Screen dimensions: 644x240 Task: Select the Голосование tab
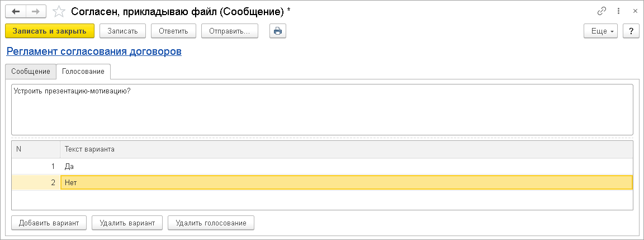(83, 71)
